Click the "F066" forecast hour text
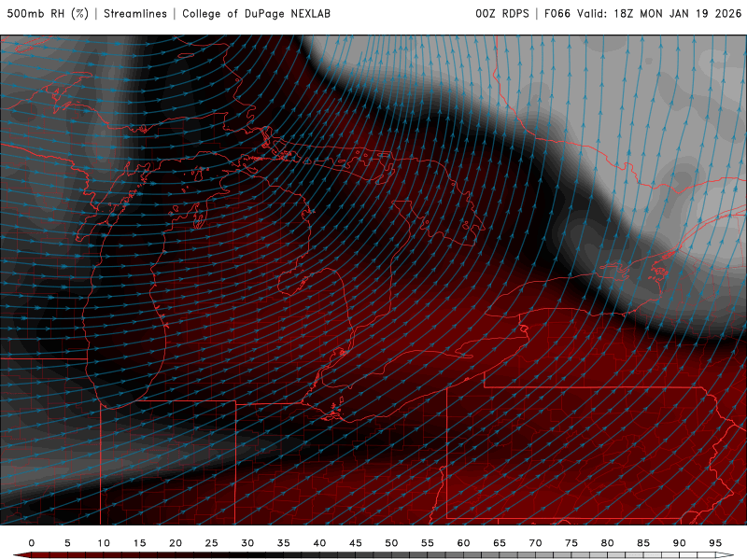Image resolution: width=747 pixels, height=560 pixels. point(557,14)
